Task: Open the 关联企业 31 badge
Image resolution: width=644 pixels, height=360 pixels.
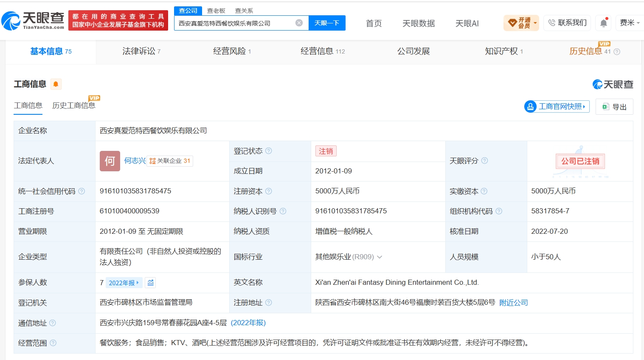Action: 170,161
